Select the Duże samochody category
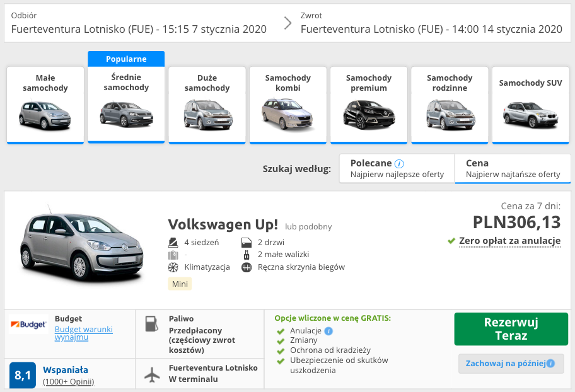The image size is (575, 392). [x=207, y=105]
